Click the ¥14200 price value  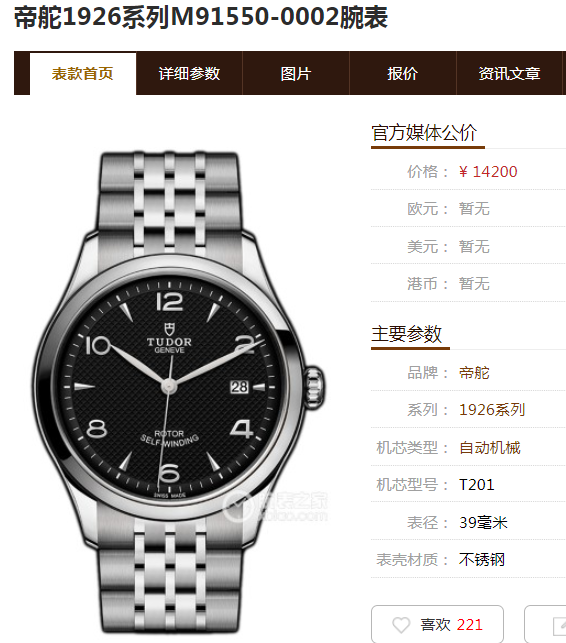pos(488,172)
